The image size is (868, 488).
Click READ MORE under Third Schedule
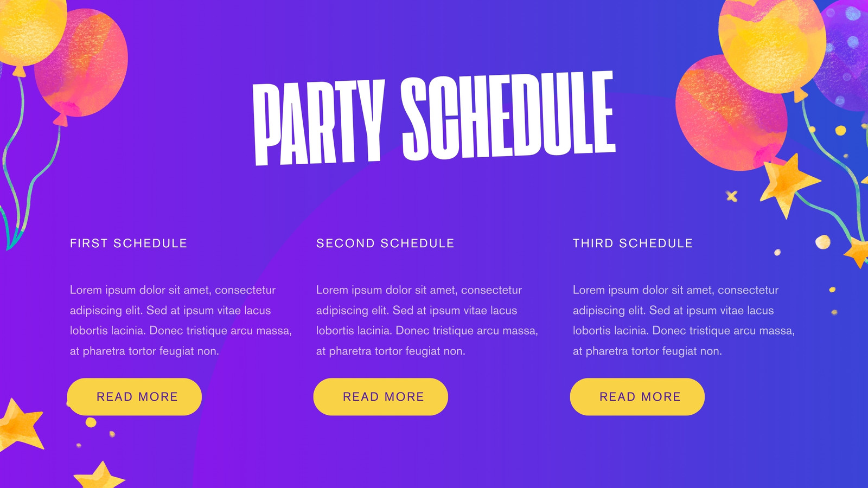coord(637,397)
